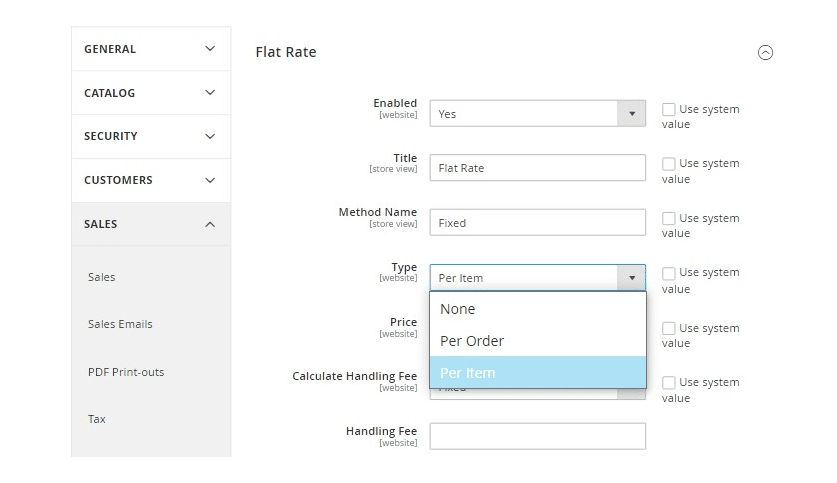Click the Type dropdown arrow
837x483 pixels.
pyautogui.click(x=631, y=278)
